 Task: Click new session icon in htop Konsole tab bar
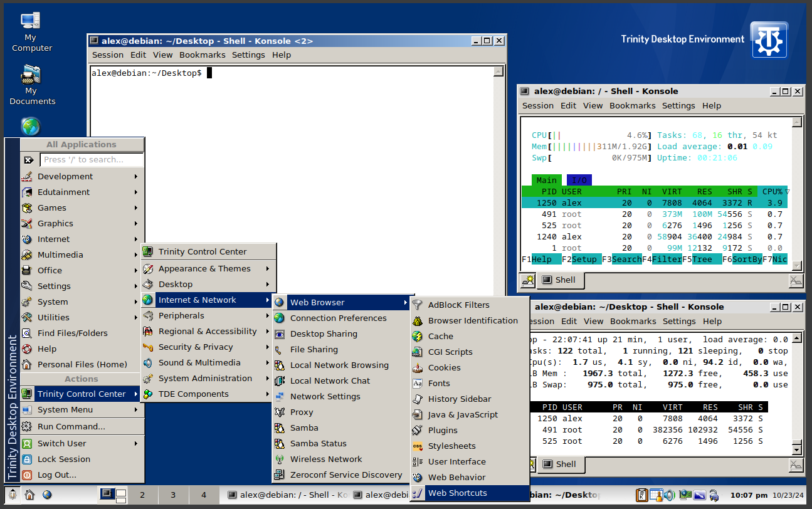[x=528, y=280]
